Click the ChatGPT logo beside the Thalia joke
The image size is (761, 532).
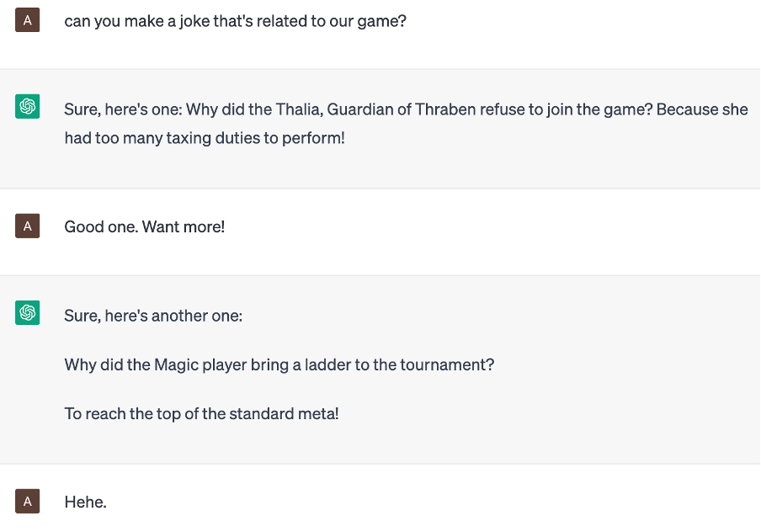[28, 107]
